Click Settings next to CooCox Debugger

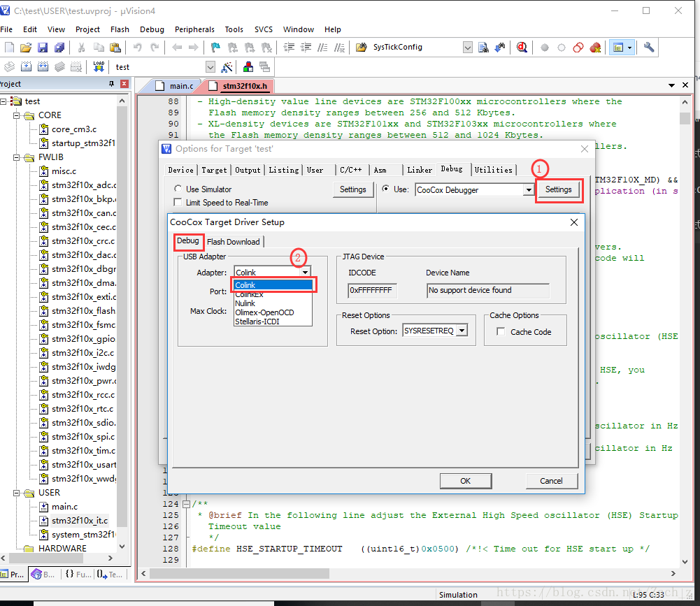coord(559,189)
